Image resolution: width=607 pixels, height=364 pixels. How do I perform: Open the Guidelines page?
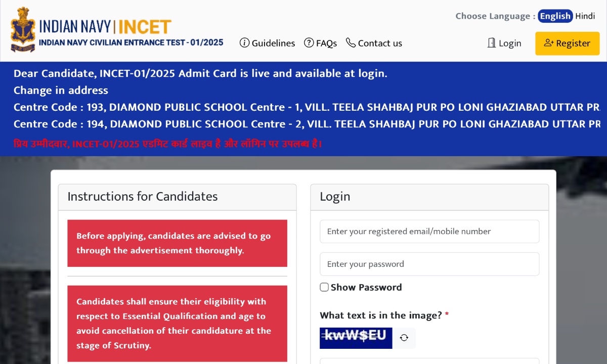273,43
